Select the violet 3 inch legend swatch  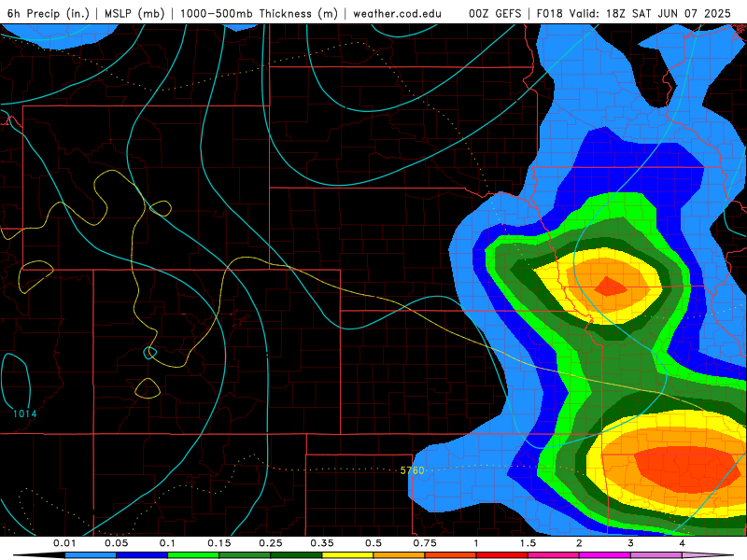[656, 555]
